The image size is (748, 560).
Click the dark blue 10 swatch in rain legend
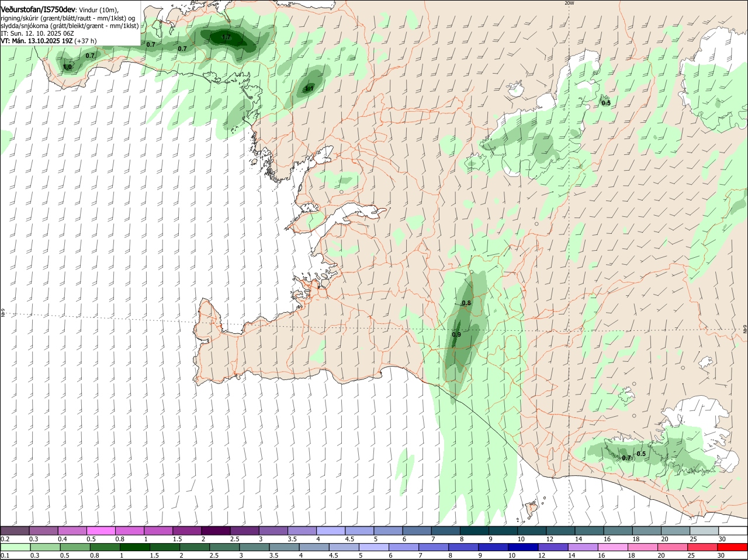(522, 547)
